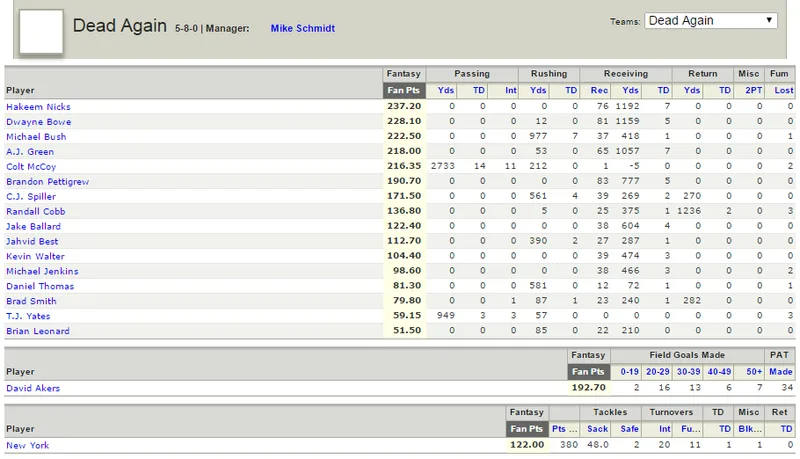Open A.J. Green player page
This screenshot has width=800, height=459.
(x=30, y=151)
